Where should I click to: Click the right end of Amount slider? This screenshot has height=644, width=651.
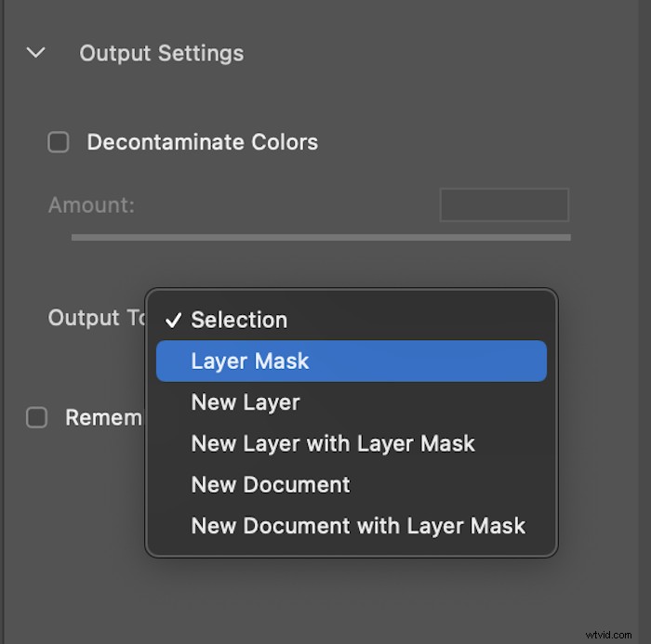coord(567,237)
